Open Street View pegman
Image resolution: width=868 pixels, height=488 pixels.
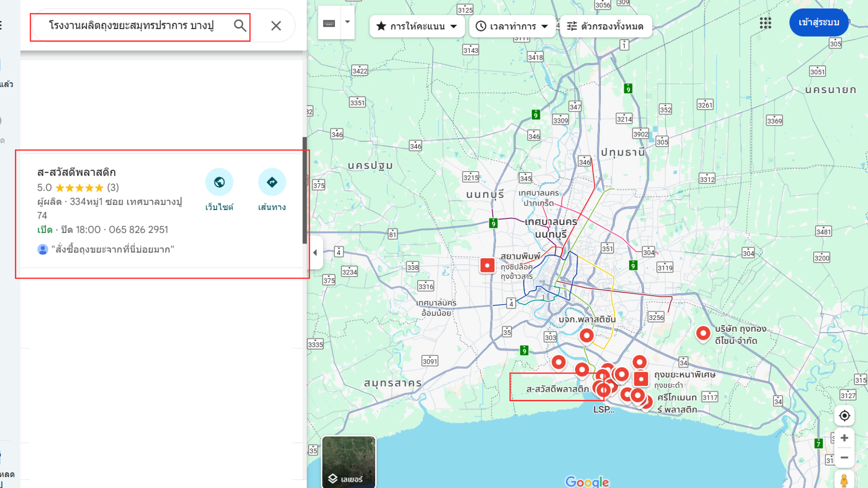coord(844,480)
